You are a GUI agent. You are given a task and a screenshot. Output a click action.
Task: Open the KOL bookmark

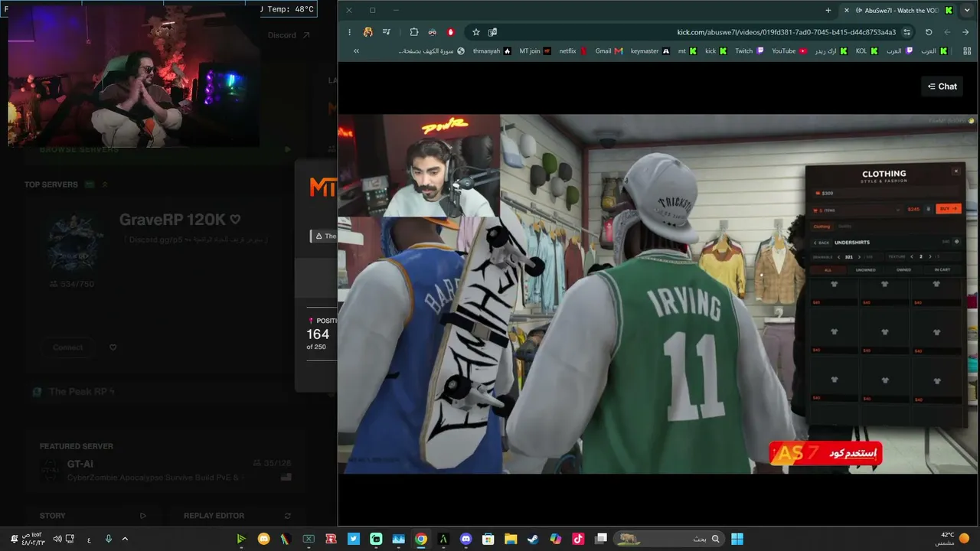click(867, 51)
